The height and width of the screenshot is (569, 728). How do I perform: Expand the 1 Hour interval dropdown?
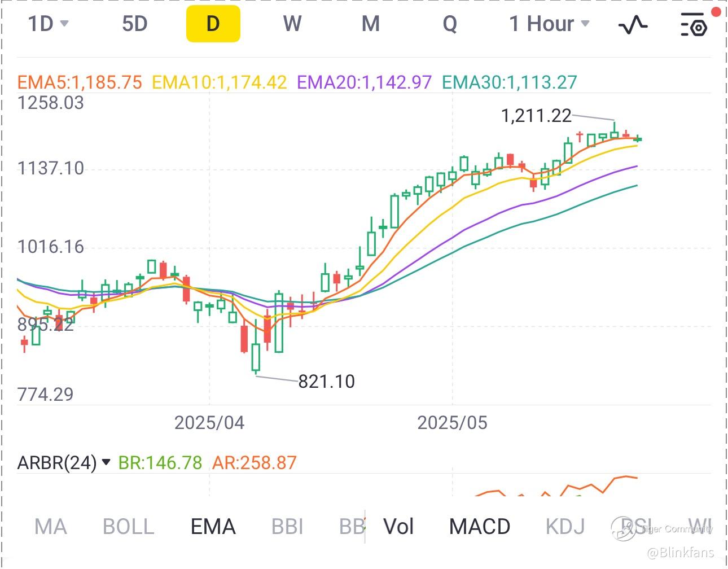point(549,24)
